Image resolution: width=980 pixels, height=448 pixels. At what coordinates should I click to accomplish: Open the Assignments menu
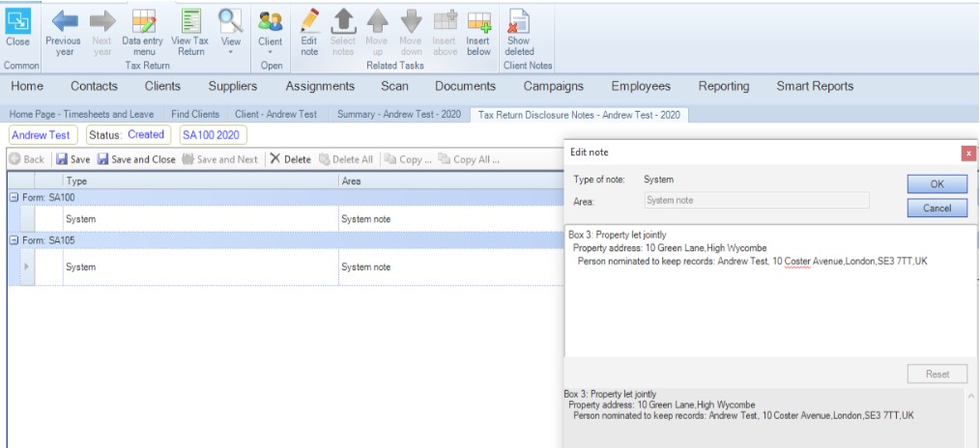tap(320, 86)
